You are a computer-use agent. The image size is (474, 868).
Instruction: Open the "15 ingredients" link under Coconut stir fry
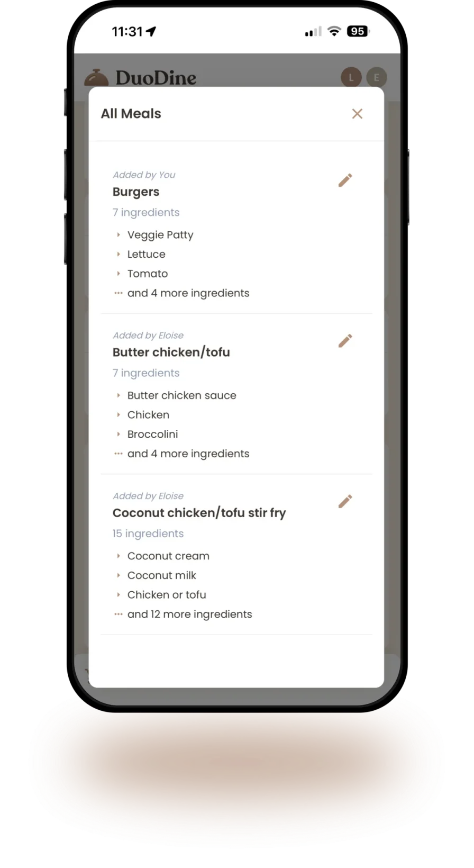click(x=148, y=534)
